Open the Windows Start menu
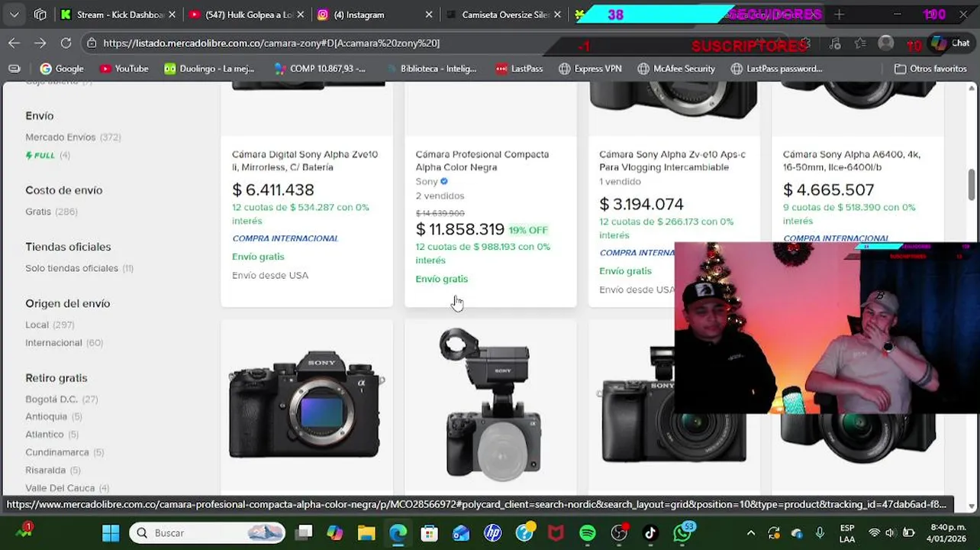 110,532
